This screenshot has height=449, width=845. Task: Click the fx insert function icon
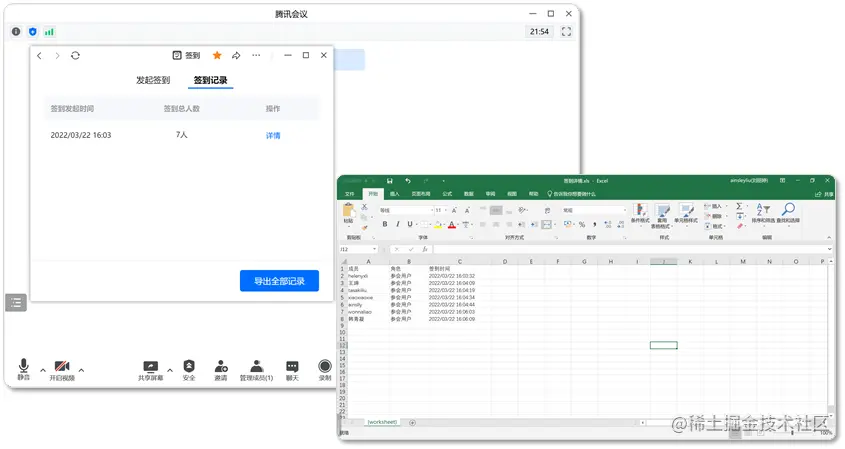425,250
